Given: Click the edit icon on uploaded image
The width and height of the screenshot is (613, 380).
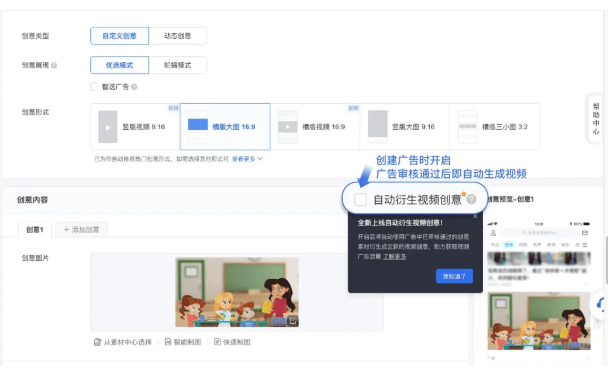Looking at the screenshot, I should coord(293,321).
